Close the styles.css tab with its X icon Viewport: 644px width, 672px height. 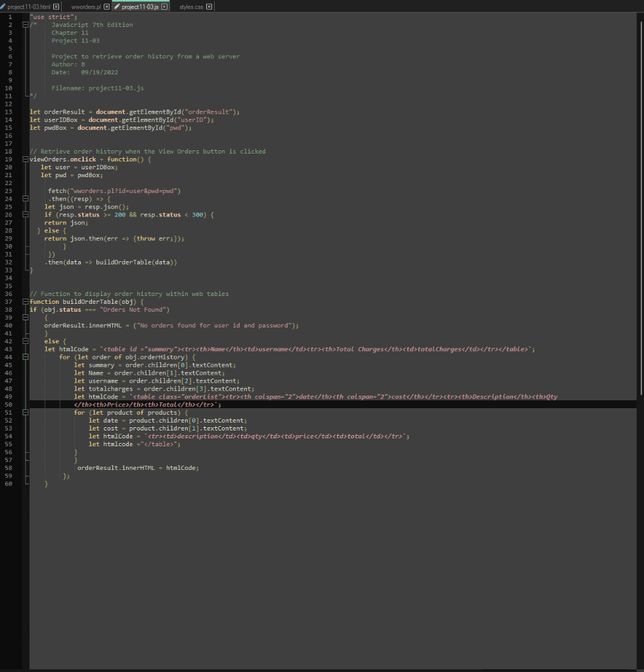tap(209, 7)
